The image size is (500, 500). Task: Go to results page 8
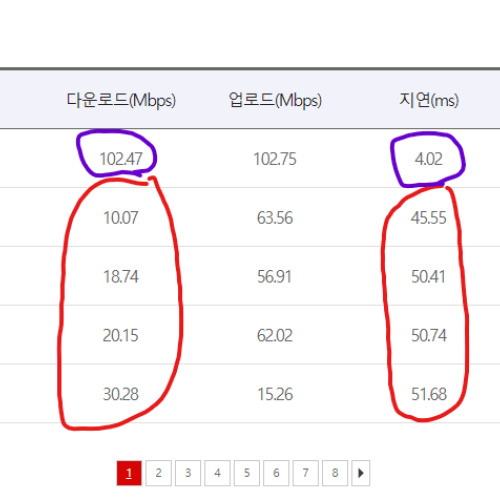coord(335,473)
